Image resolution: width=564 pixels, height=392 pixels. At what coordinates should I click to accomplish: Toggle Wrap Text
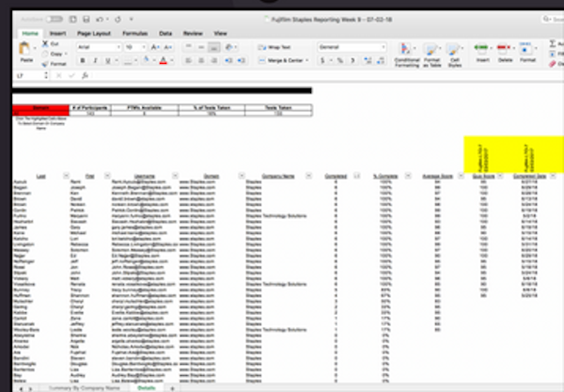tap(274, 47)
